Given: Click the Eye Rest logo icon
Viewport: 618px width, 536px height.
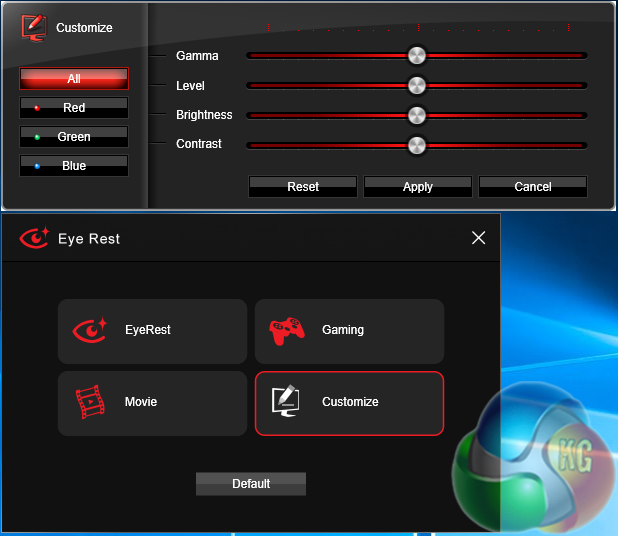Looking at the screenshot, I should (x=34, y=238).
